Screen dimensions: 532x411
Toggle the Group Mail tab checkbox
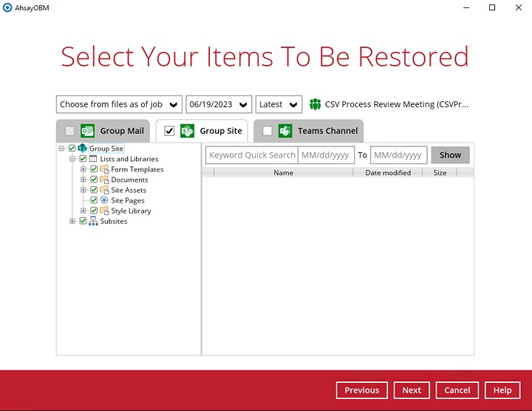pyautogui.click(x=69, y=131)
